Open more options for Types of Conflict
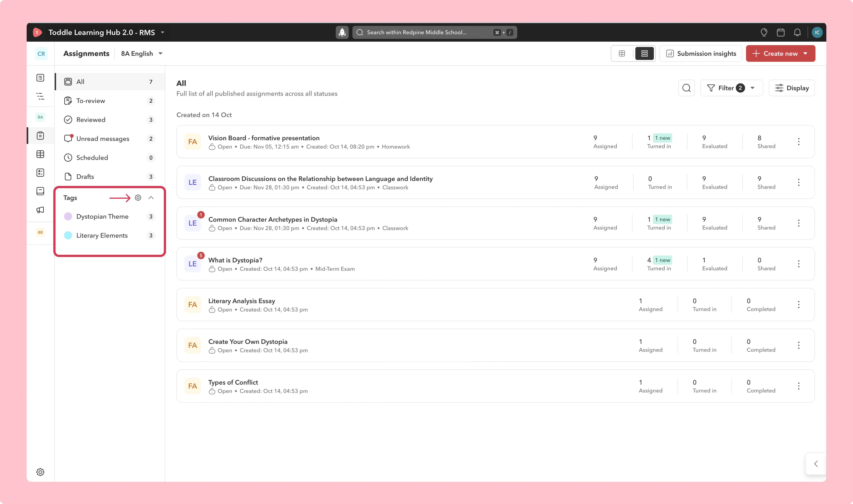This screenshot has height=504, width=853. pyautogui.click(x=799, y=386)
